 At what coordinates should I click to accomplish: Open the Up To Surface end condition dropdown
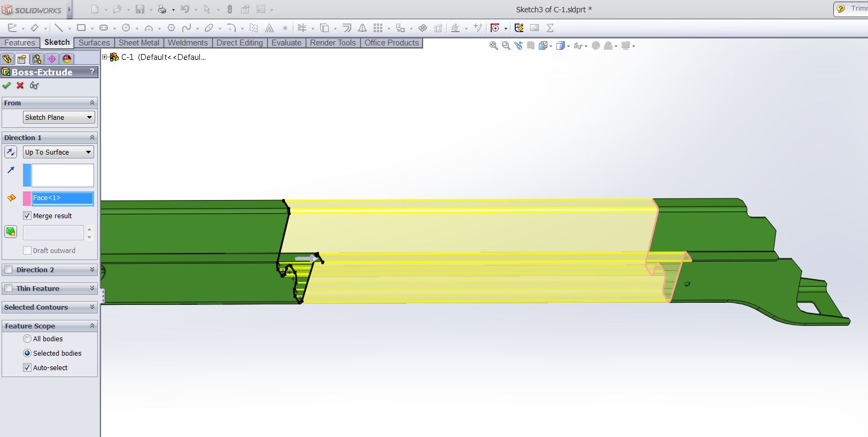pyautogui.click(x=58, y=152)
